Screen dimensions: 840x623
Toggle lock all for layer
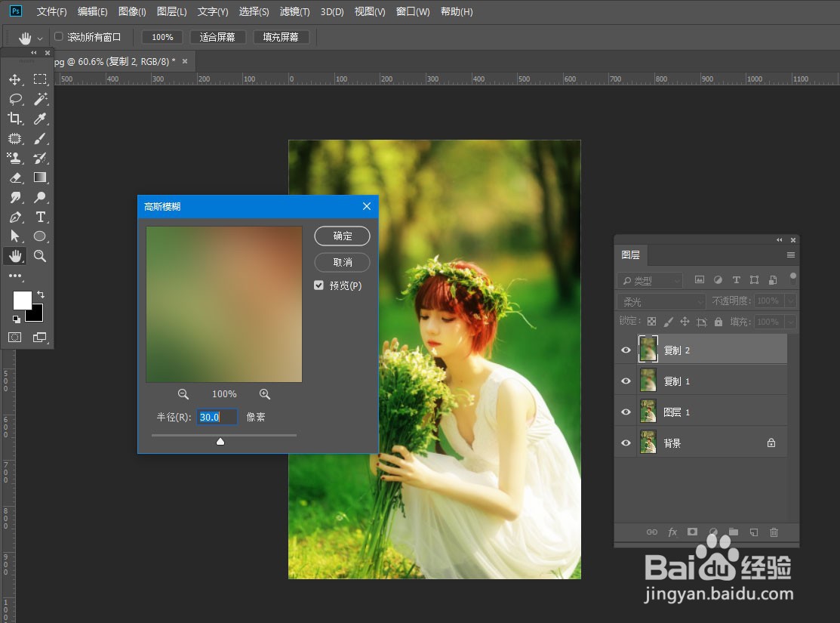click(x=718, y=322)
